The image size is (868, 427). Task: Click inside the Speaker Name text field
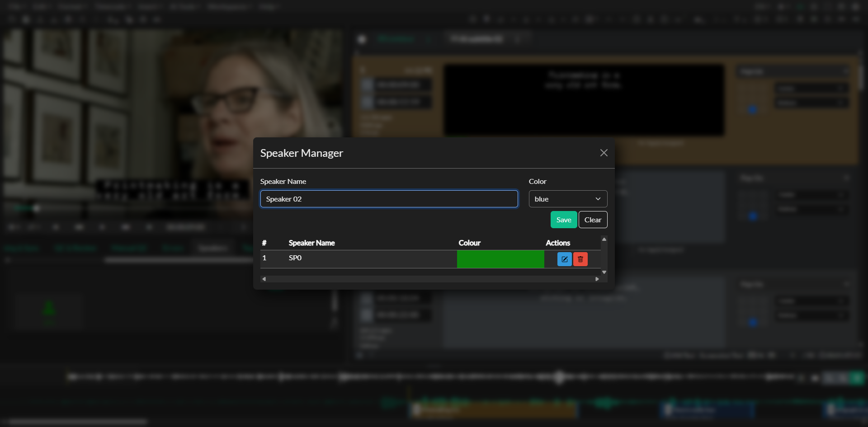(389, 199)
